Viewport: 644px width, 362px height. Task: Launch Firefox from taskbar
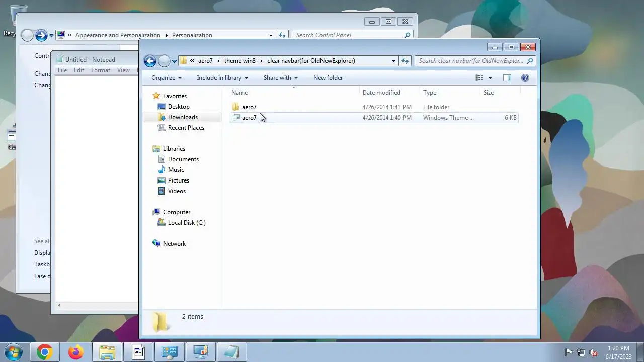coord(76,352)
